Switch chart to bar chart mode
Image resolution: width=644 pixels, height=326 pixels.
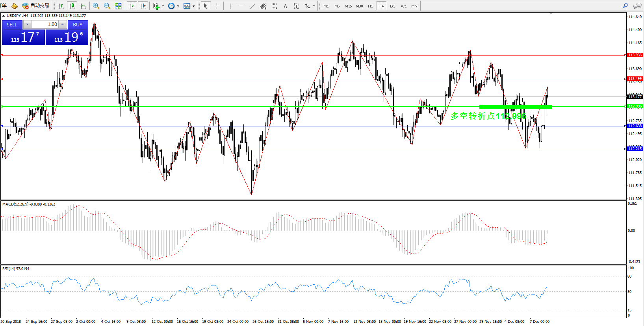coord(61,6)
